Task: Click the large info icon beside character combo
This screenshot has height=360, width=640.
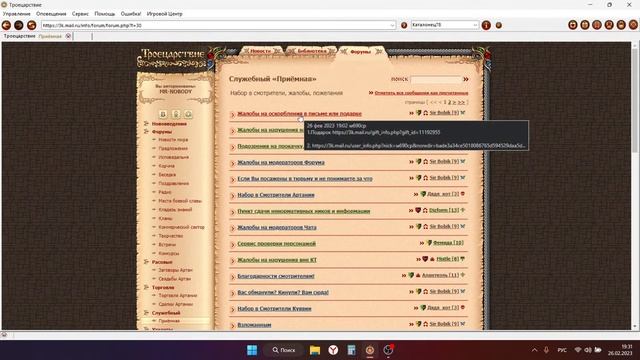Action: 486,25
